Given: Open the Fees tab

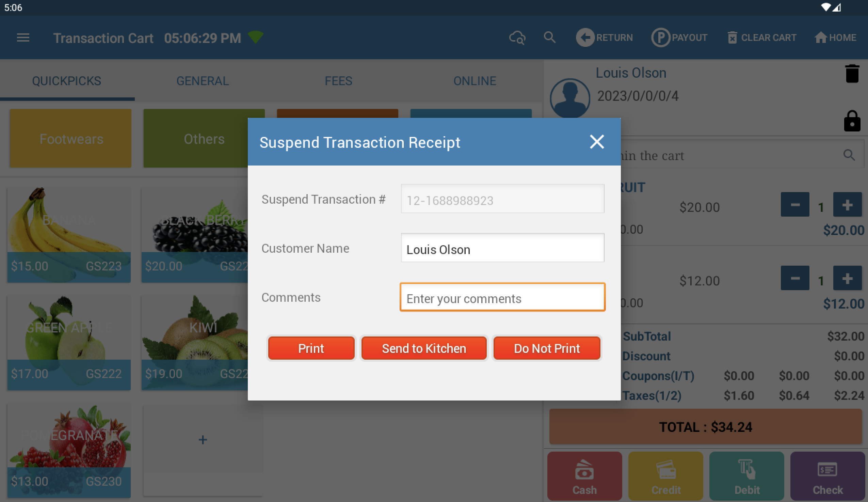Looking at the screenshot, I should tap(338, 81).
